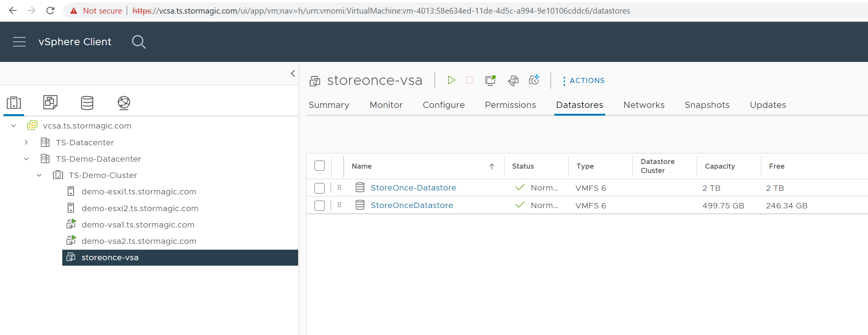Check the StoreOnceDatastore row checkbox
This screenshot has width=868, height=335.
(320, 206)
